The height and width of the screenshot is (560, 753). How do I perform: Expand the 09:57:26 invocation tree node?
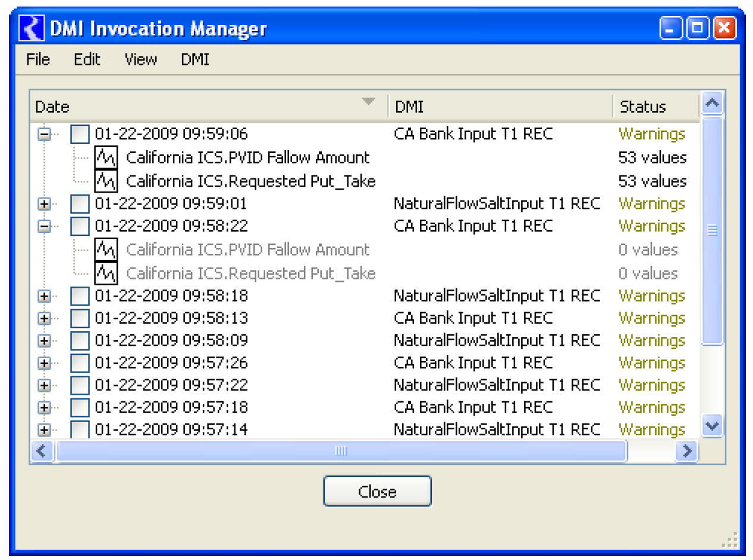(44, 363)
